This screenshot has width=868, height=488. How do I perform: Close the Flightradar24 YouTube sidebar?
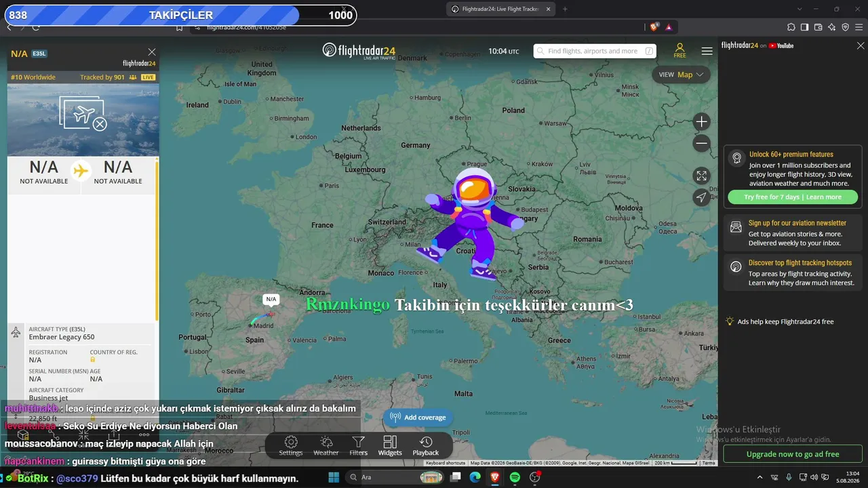click(x=861, y=45)
